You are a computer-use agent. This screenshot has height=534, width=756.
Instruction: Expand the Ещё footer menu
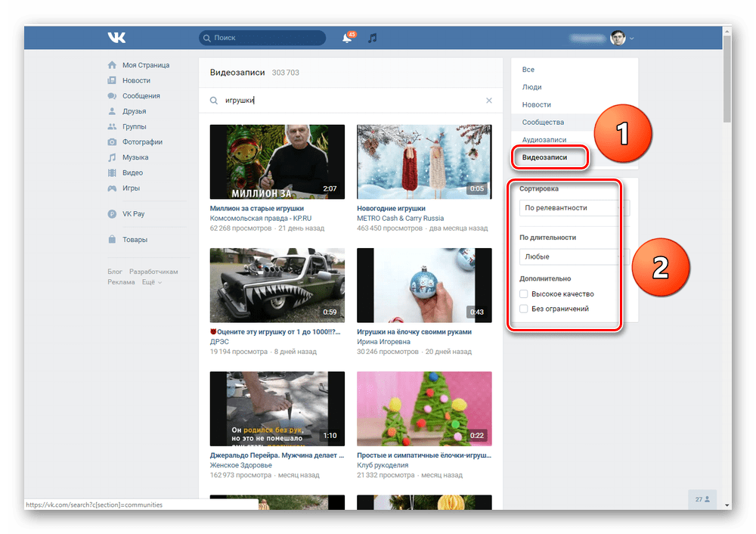151,282
